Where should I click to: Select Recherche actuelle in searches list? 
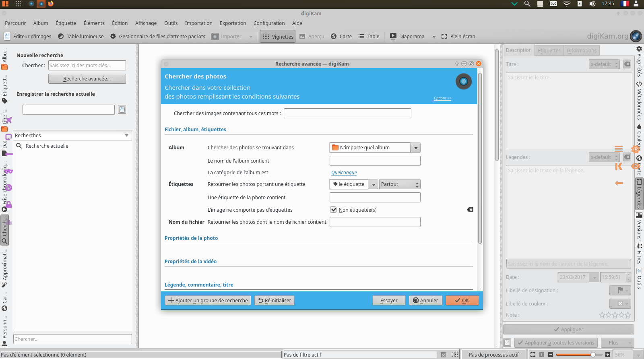coord(47,146)
